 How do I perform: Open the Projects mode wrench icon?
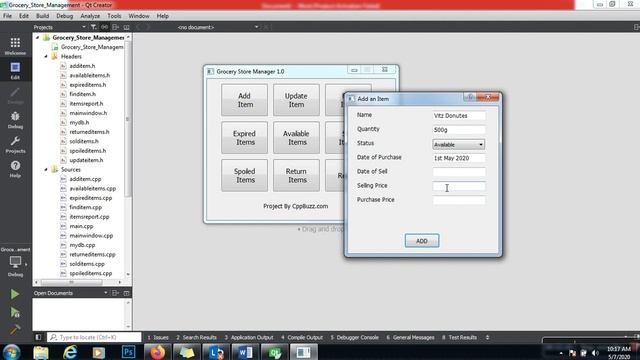click(15, 144)
